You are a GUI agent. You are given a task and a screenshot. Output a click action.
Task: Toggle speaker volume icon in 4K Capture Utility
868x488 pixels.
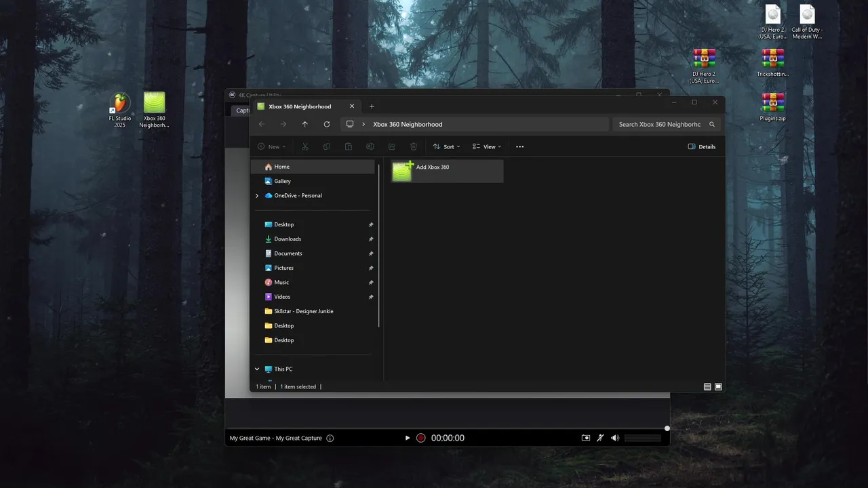(x=615, y=438)
